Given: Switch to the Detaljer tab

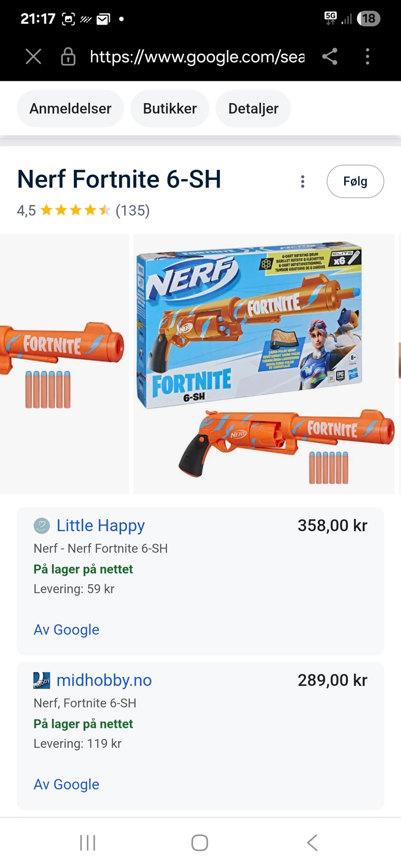Looking at the screenshot, I should click(253, 108).
